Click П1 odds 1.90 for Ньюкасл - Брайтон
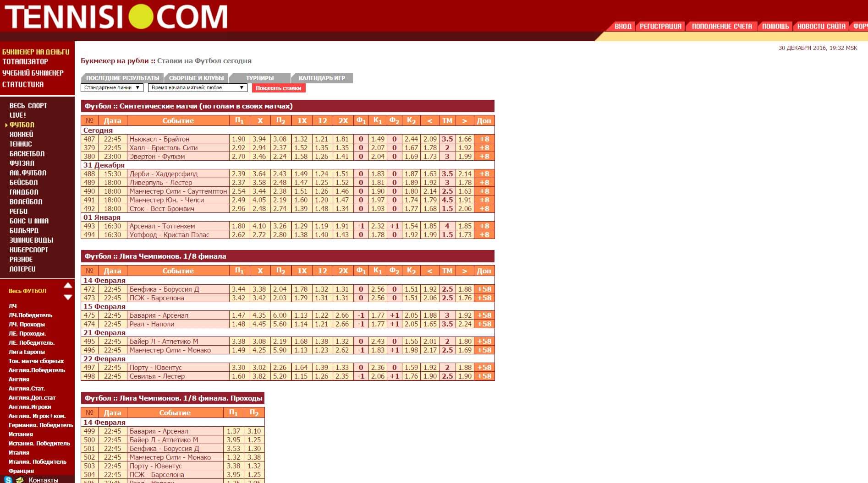The image size is (868, 483). (x=239, y=139)
